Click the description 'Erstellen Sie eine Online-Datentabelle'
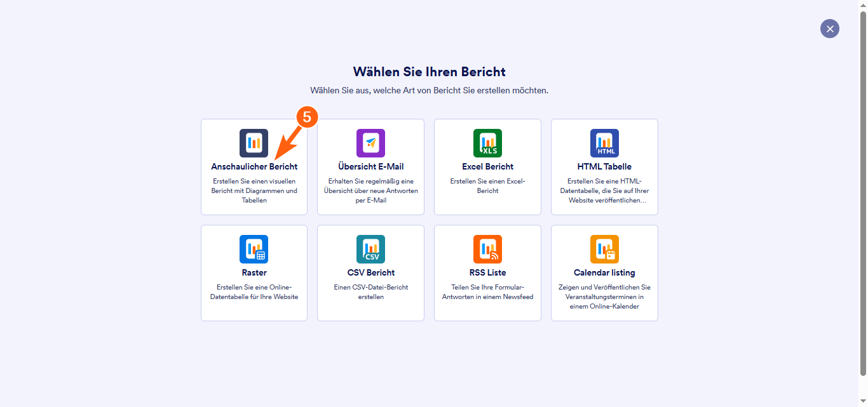This screenshot has width=868, height=407. (254, 292)
